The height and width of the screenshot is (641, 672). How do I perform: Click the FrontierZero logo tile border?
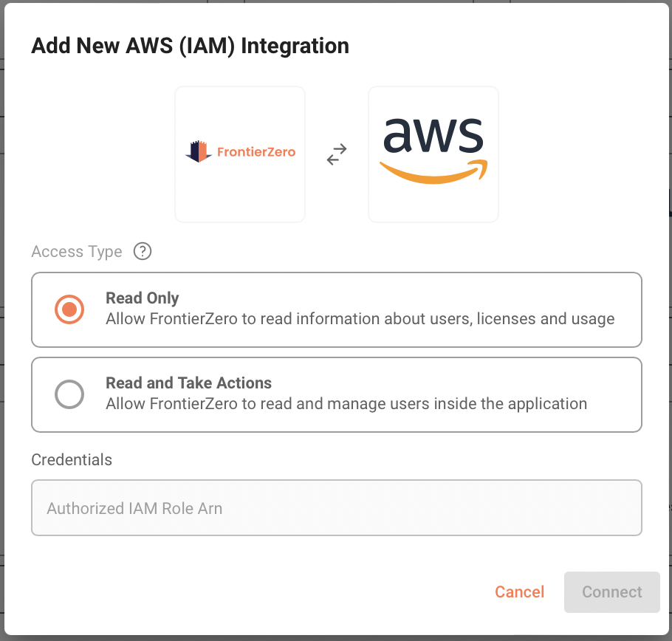[x=240, y=89]
